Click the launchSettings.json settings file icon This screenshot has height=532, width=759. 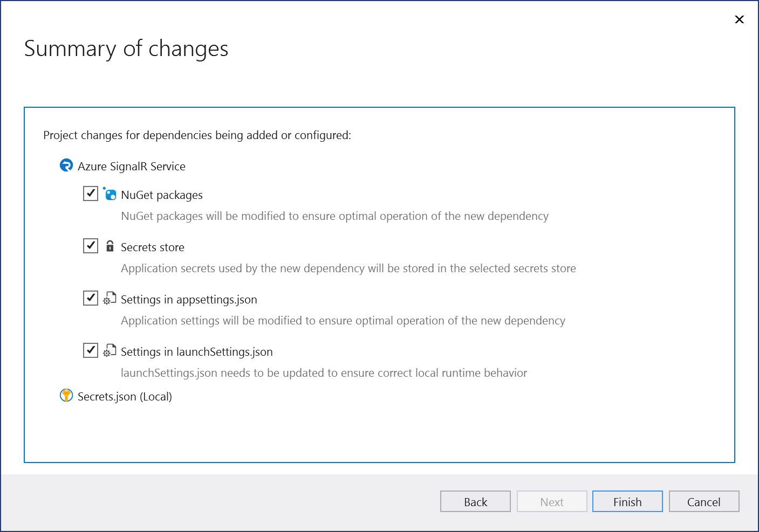110,350
